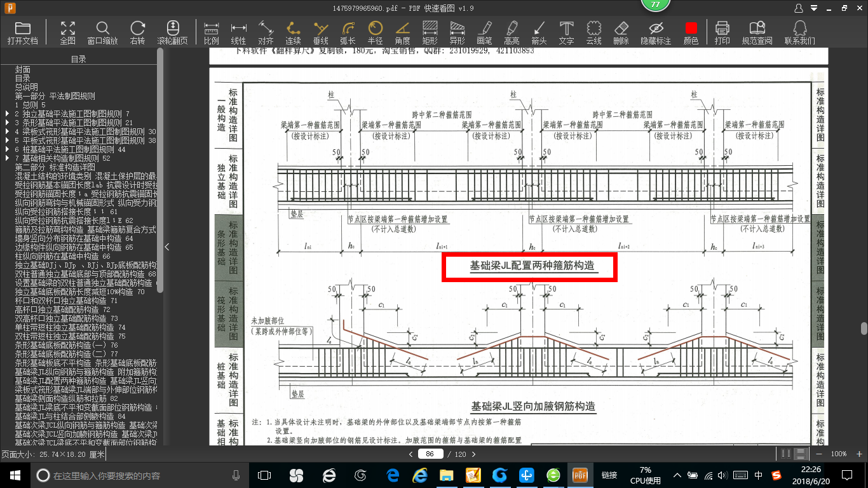Open File Explorer from taskbar
This screenshot has height=488, width=868.
pyautogui.click(x=447, y=475)
